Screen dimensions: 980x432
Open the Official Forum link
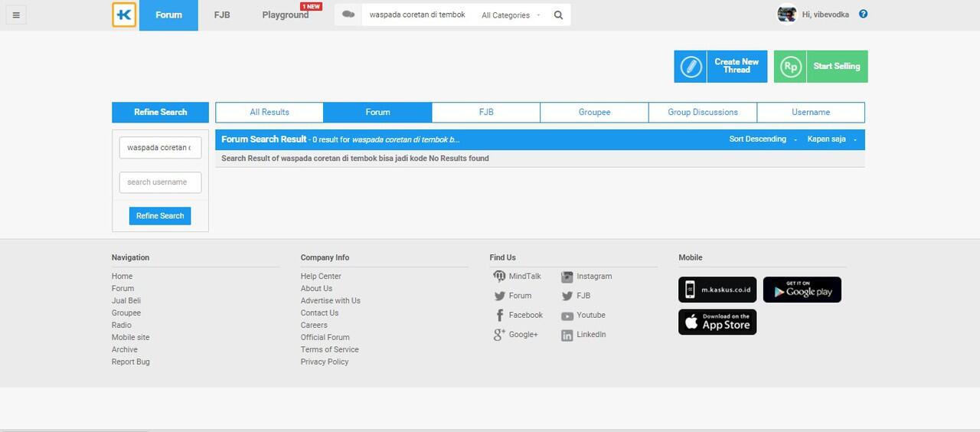point(325,338)
